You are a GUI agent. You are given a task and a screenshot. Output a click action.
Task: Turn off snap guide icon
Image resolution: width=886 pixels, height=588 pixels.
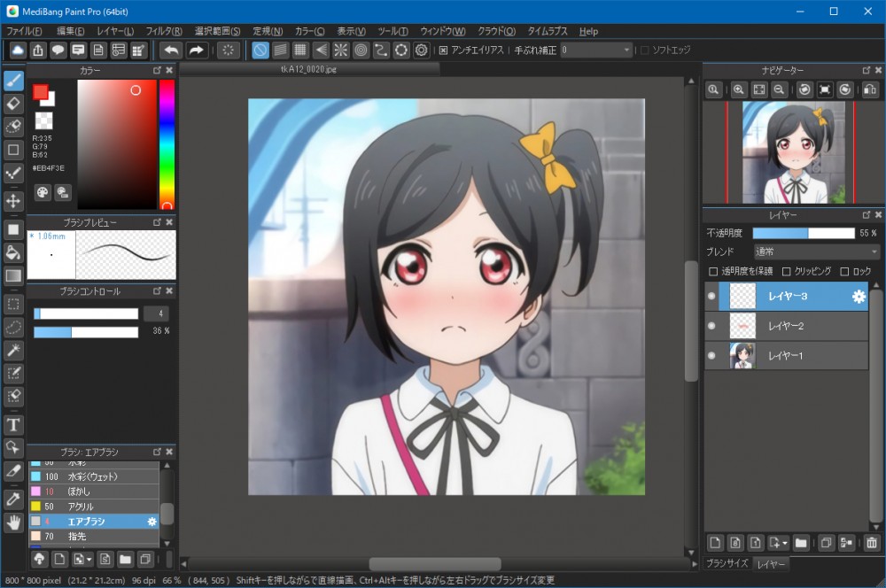coord(260,50)
